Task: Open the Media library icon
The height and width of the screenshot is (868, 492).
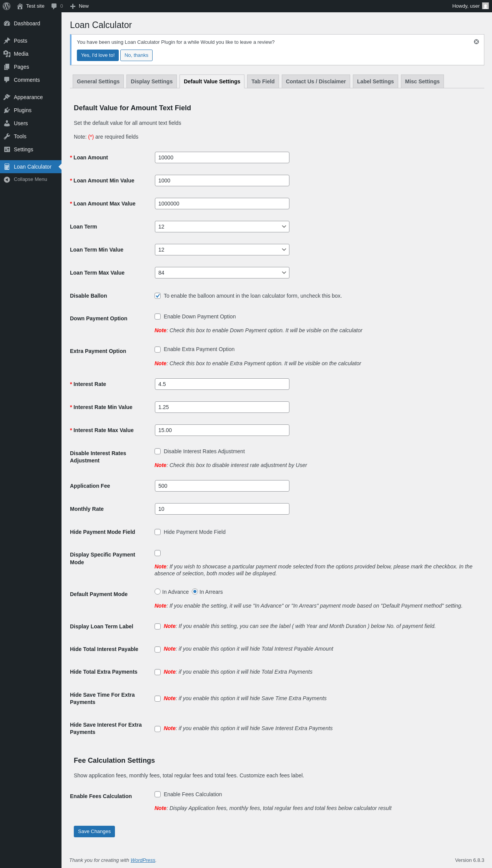Action: coord(7,54)
